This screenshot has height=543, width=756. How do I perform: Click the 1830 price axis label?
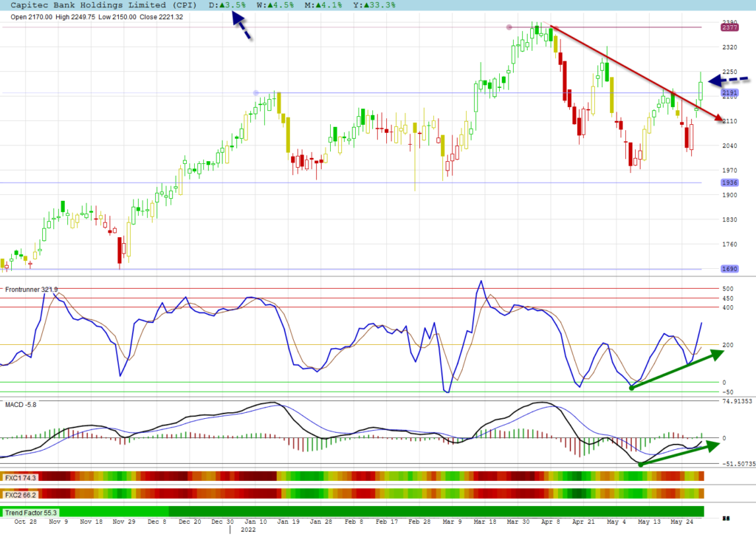[x=729, y=219]
